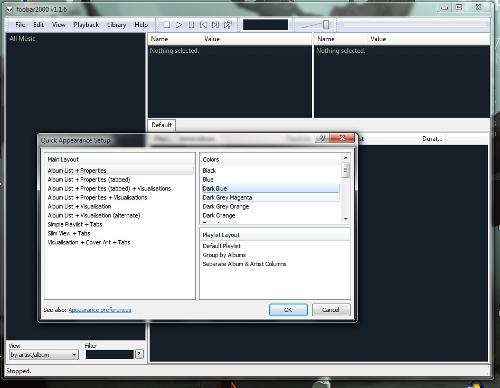Click the Duration playlist column header
The height and width of the screenshot is (388, 500).
(432, 139)
